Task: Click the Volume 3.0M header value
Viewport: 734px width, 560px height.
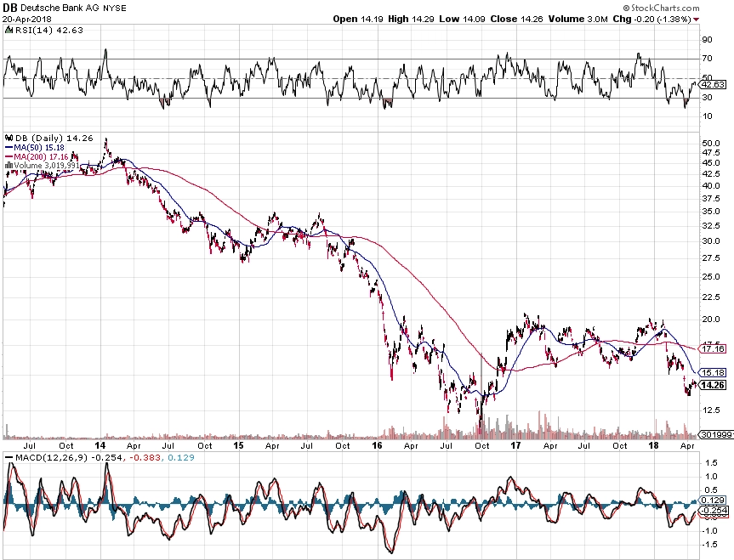Action: pyautogui.click(x=578, y=20)
